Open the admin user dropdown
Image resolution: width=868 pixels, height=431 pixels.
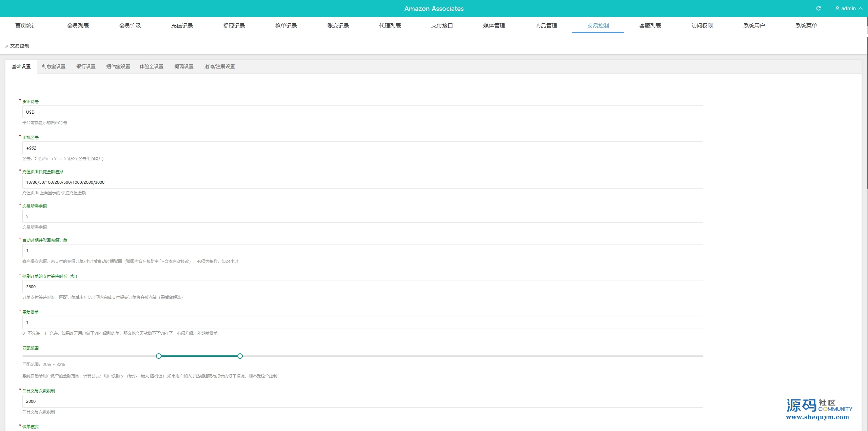pos(849,8)
